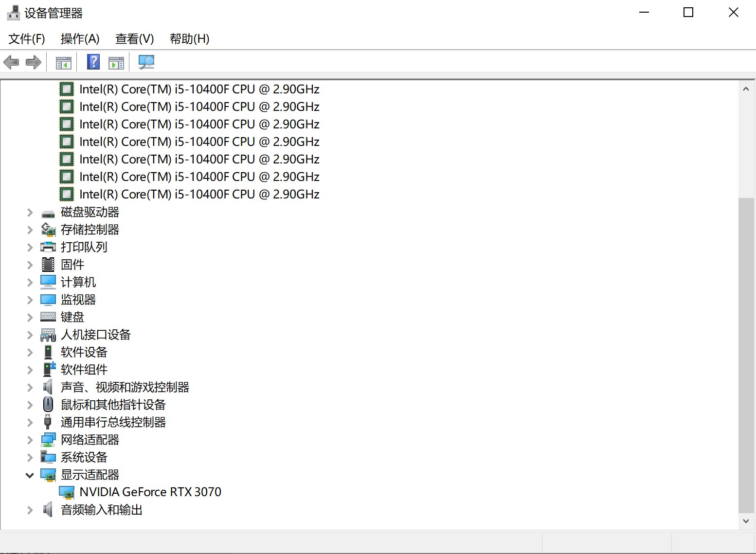Click the show/hide console tree icon
Screen dimensions: 756x554
pyautogui.click(x=64, y=62)
